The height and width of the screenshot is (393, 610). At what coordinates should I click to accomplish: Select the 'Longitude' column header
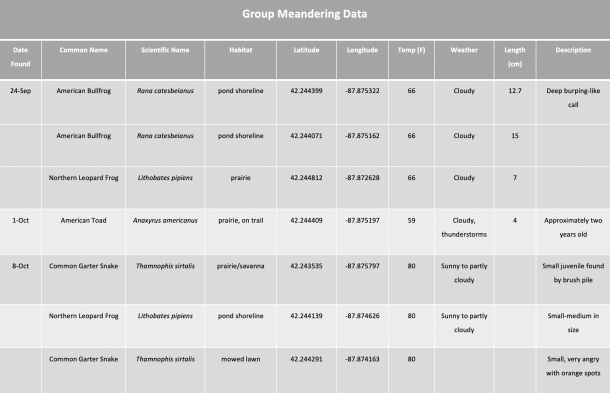[x=362, y=50]
